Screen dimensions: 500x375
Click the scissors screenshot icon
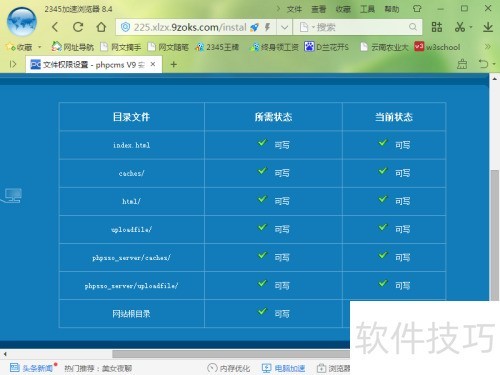[460, 27]
